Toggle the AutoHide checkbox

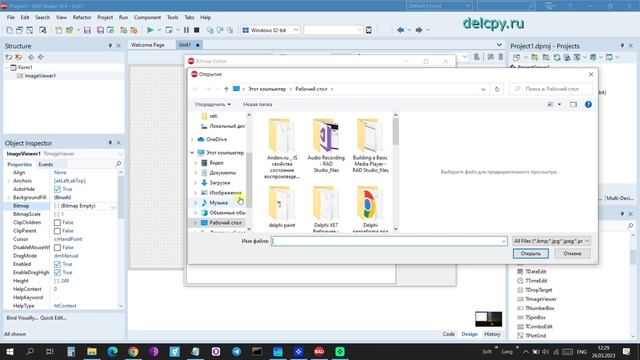pyautogui.click(x=57, y=189)
